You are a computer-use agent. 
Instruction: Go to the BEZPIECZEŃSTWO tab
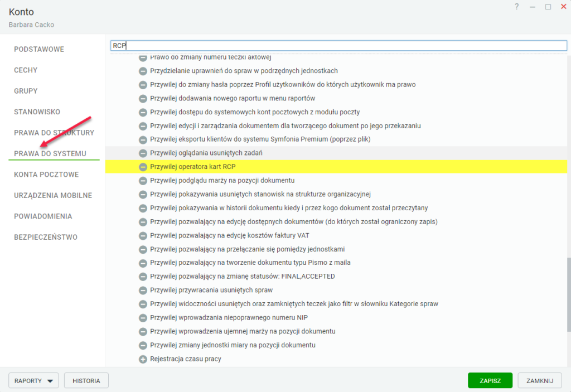click(46, 237)
